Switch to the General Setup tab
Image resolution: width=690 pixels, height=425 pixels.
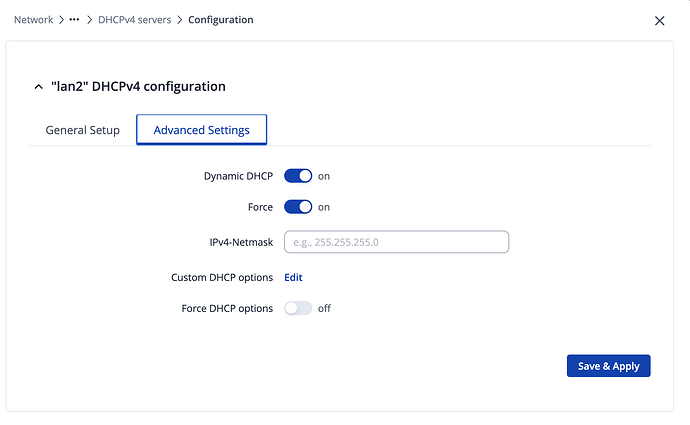(x=83, y=131)
